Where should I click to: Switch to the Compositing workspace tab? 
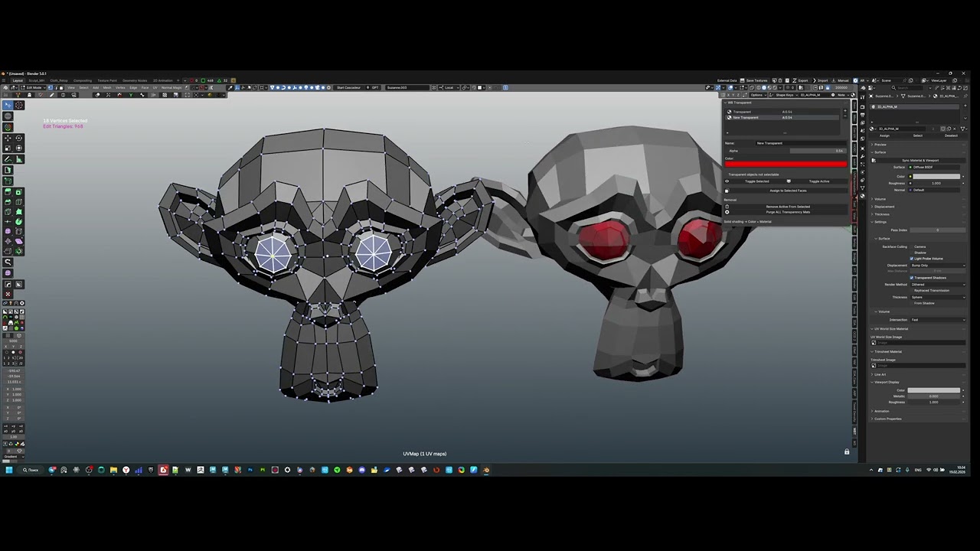click(x=82, y=80)
